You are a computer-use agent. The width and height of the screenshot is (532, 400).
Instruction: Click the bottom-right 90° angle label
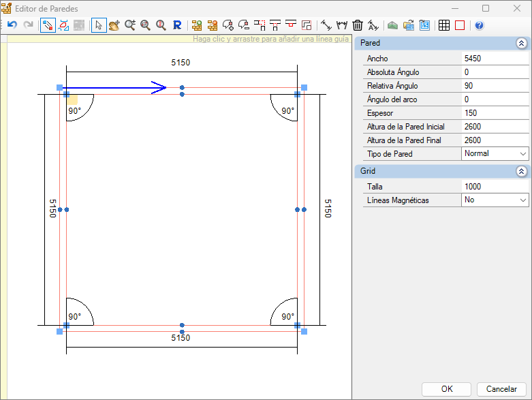tap(287, 317)
